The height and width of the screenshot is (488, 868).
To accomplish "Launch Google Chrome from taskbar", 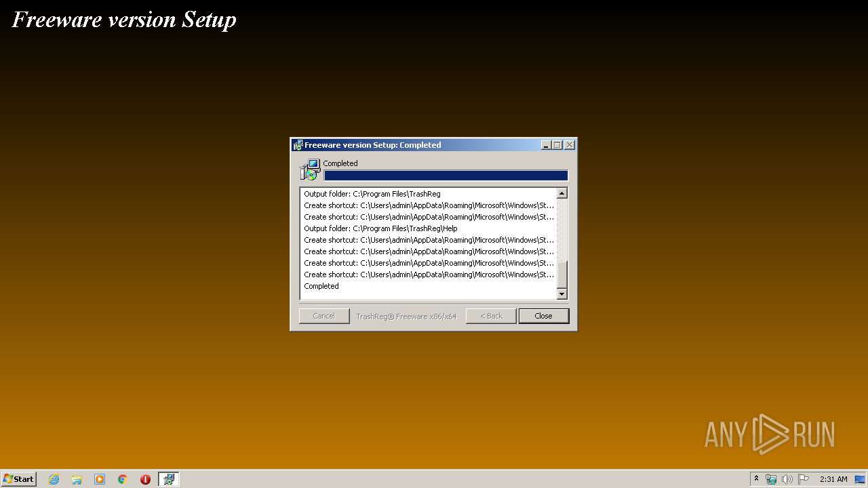I will (x=123, y=479).
